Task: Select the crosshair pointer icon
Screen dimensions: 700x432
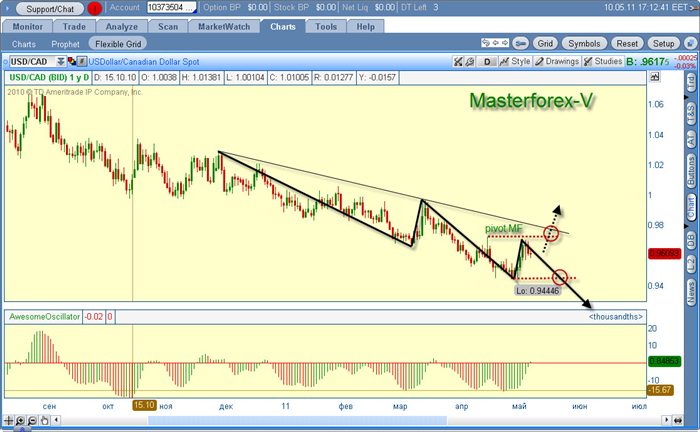Action: (8, 420)
